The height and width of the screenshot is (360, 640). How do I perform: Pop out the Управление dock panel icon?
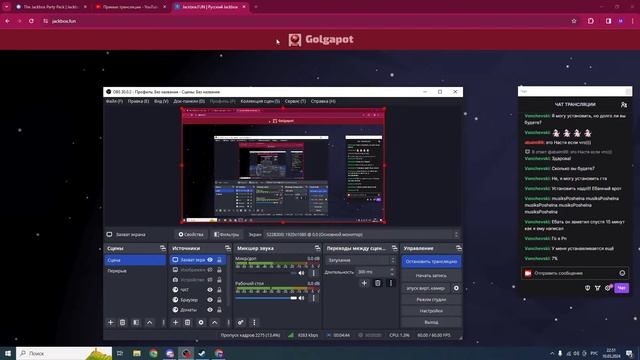458,248
